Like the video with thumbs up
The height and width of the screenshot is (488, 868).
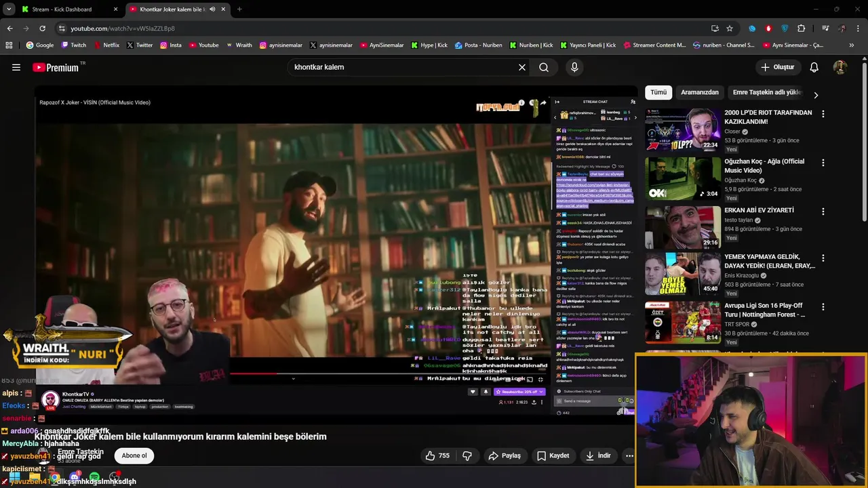pyautogui.click(x=437, y=455)
